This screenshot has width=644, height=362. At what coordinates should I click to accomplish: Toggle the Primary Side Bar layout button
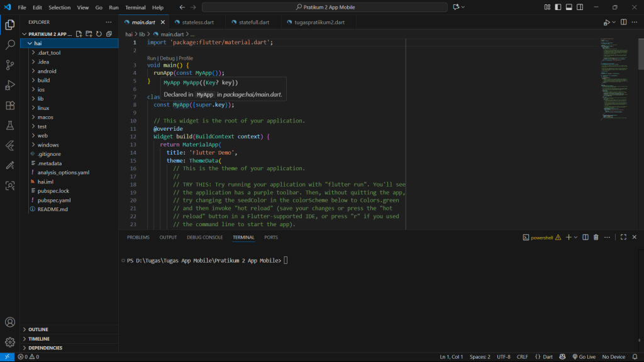click(x=559, y=8)
